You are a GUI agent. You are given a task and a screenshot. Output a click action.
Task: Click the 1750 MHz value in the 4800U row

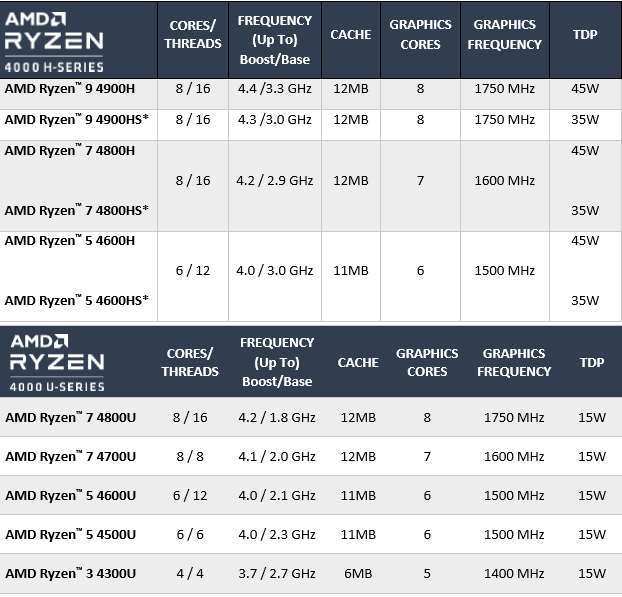514,417
